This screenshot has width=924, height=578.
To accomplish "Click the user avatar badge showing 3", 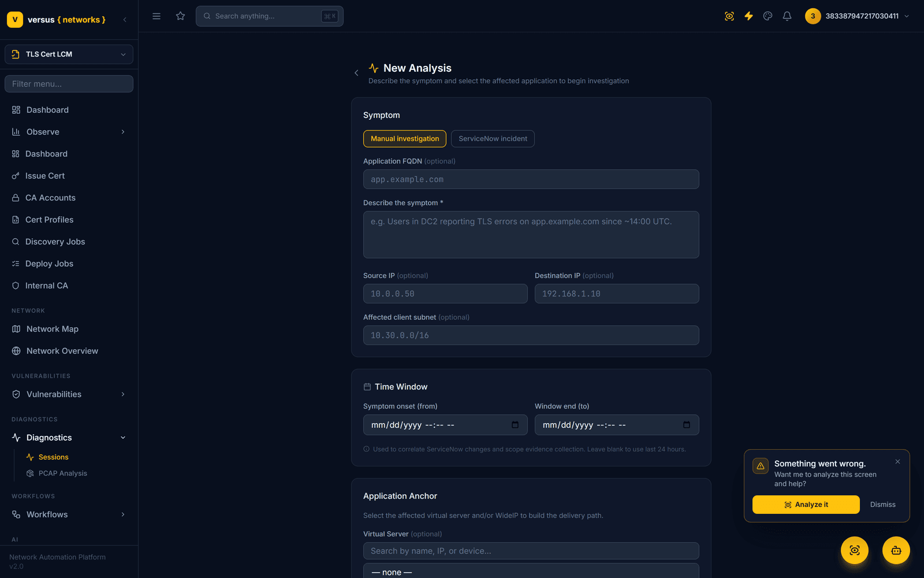I will (813, 16).
